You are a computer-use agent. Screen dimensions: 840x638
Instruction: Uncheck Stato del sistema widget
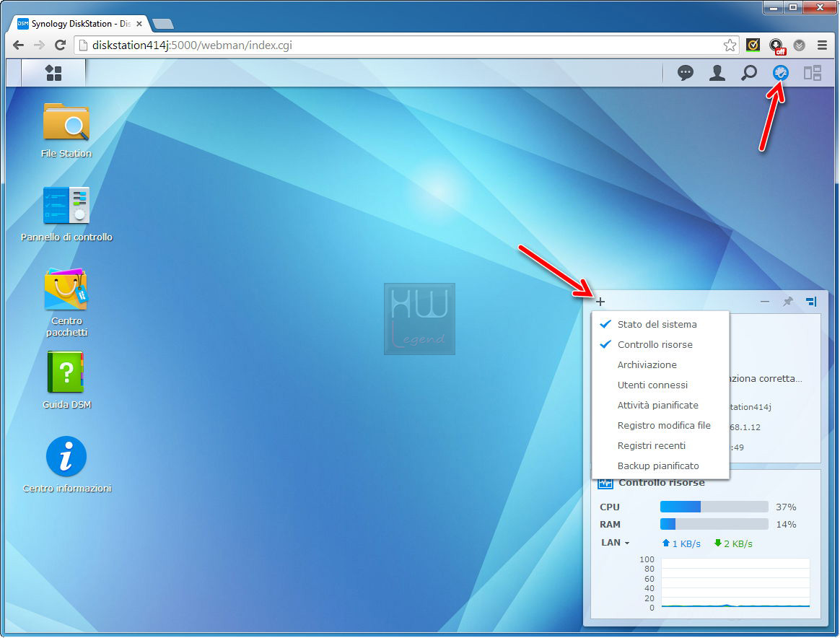(x=660, y=324)
